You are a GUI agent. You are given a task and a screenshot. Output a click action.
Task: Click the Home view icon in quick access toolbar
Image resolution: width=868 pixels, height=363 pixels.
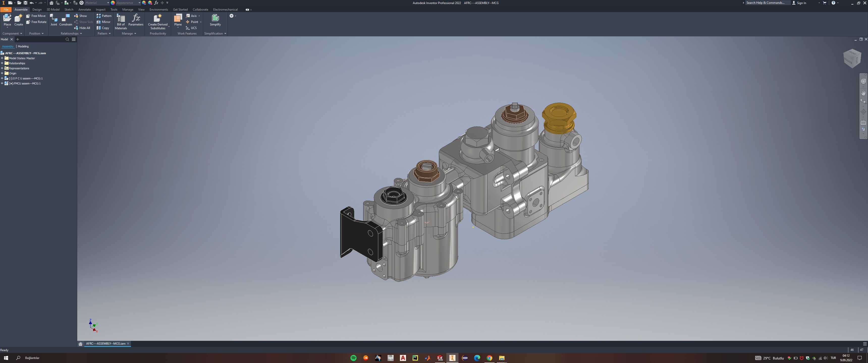click(x=51, y=3)
